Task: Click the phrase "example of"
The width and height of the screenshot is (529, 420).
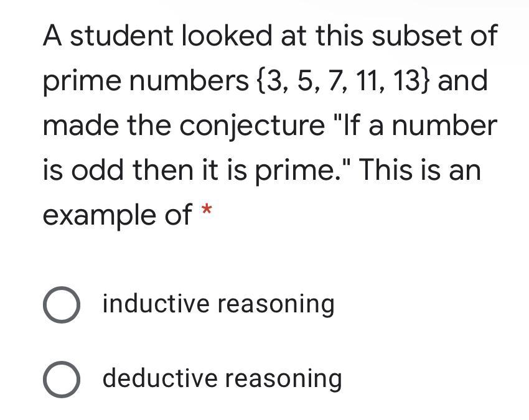Action: point(117,215)
